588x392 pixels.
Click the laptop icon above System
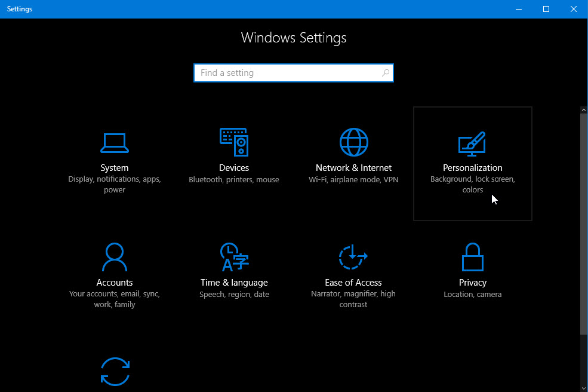115,142
